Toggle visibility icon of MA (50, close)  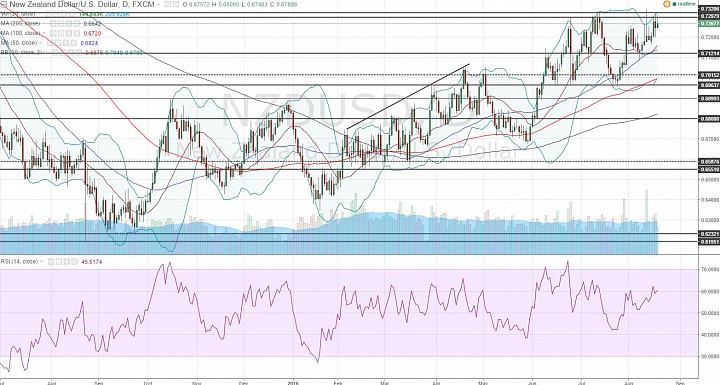point(50,43)
